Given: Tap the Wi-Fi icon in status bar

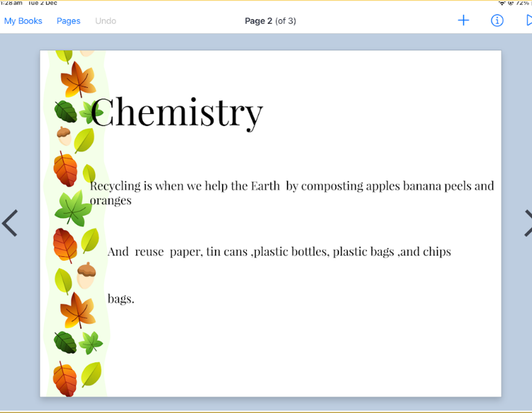Looking at the screenshot, I should (502, 3).
